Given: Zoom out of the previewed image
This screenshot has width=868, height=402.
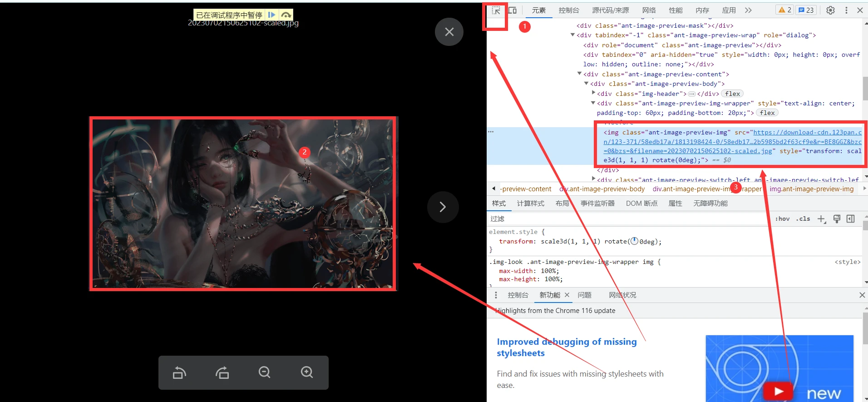Looking at the screenshot, I should (x=264, y=372).
